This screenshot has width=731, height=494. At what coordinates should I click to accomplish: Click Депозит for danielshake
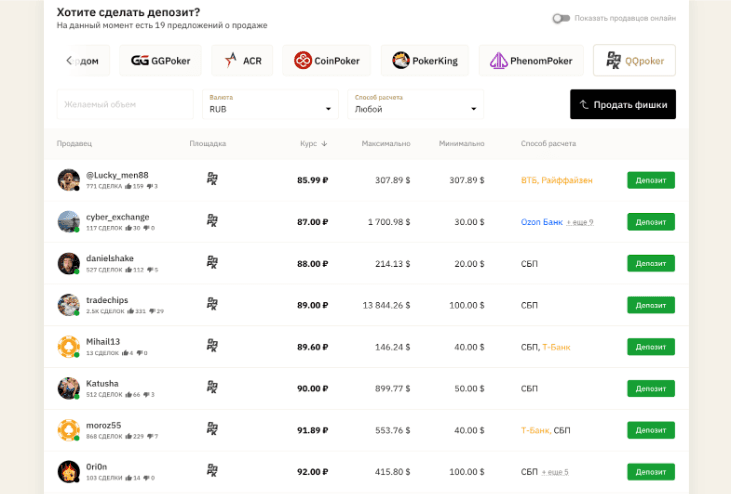click(651, 263)
